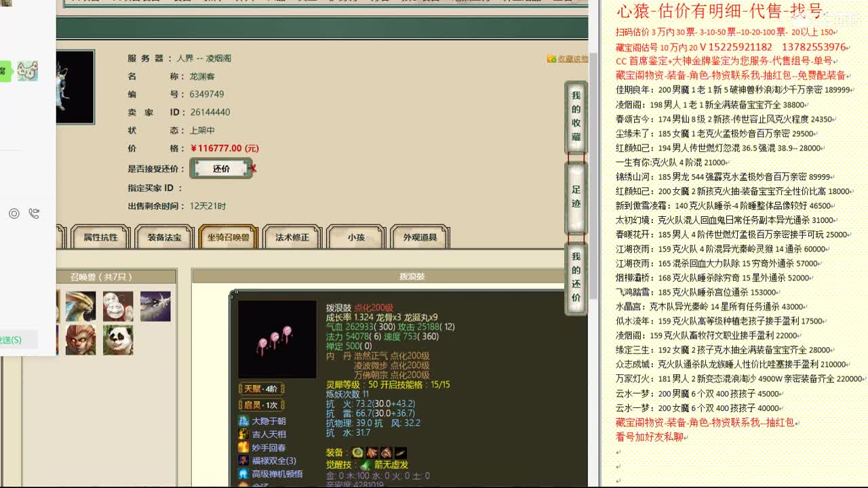Click the 烟柳霜桥 listing line

pyautogui.click(x=714, y=278)
